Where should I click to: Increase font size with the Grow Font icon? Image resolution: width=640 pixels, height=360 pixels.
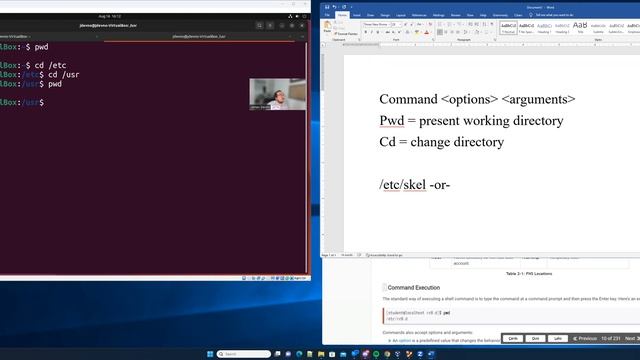point(405,24)
